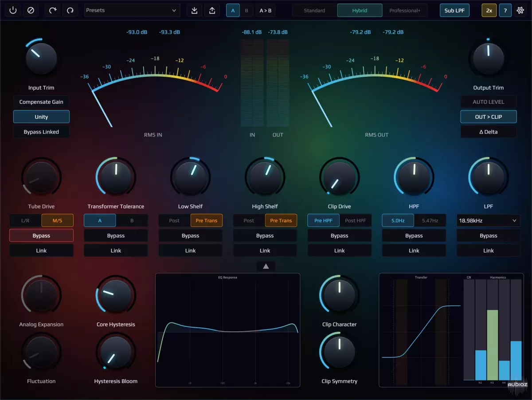Image resolution: width=532 pixels, height=400 pixels.
Task: Enable Bypass for Transformer Tolerance
Action: click(116, 235)
